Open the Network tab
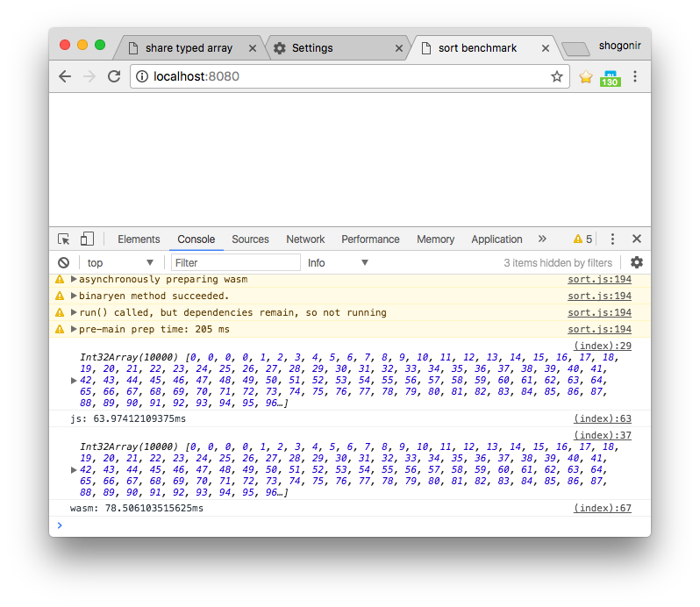700x607 pixels. [305, 239]
